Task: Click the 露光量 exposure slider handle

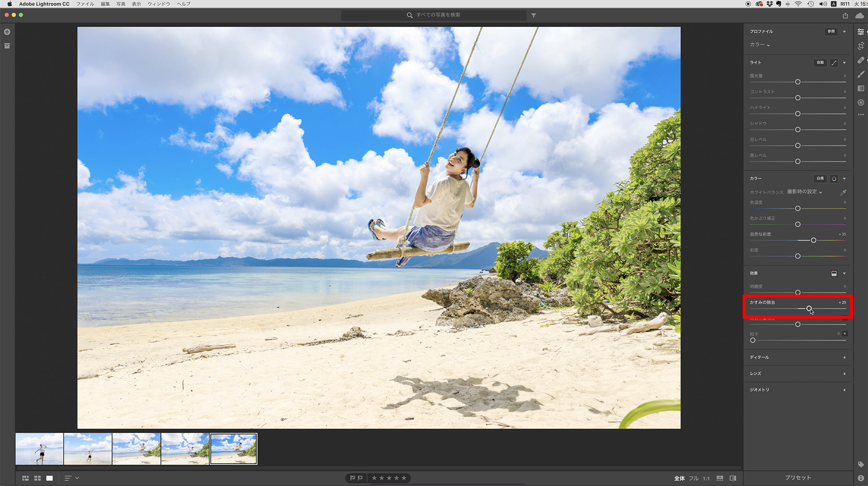Action: [798, 82]
